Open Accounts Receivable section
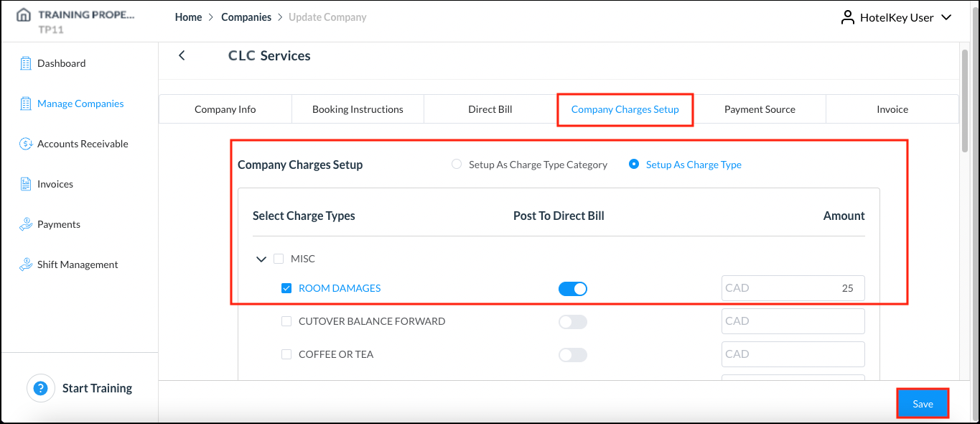The height and width of the screenshot is (424, 980). point(82,143)
